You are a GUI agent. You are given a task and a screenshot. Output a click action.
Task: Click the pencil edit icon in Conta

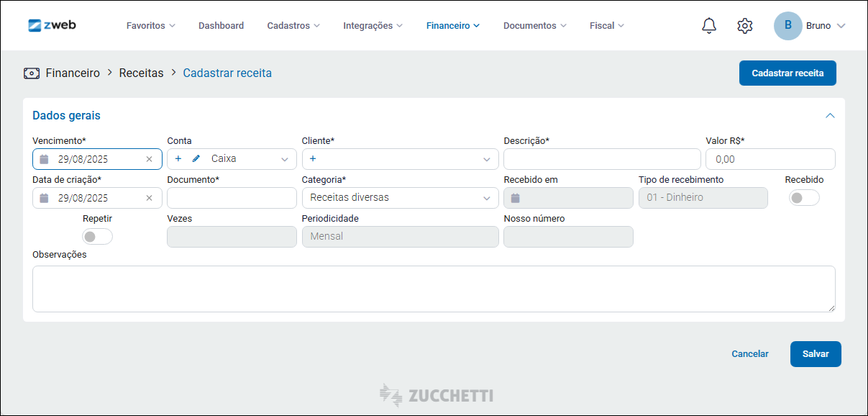coord(196,159)
